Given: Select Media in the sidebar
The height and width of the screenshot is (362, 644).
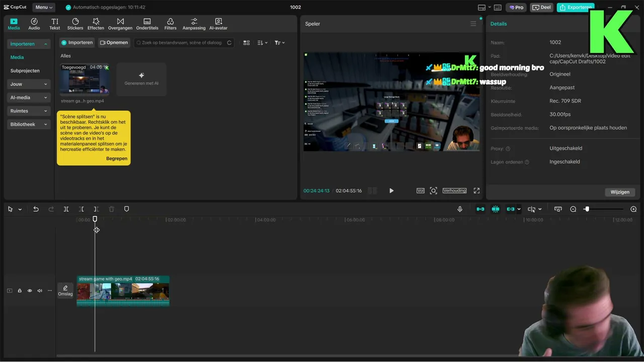Looking at the screenshot, I should [x=17, y=57].
